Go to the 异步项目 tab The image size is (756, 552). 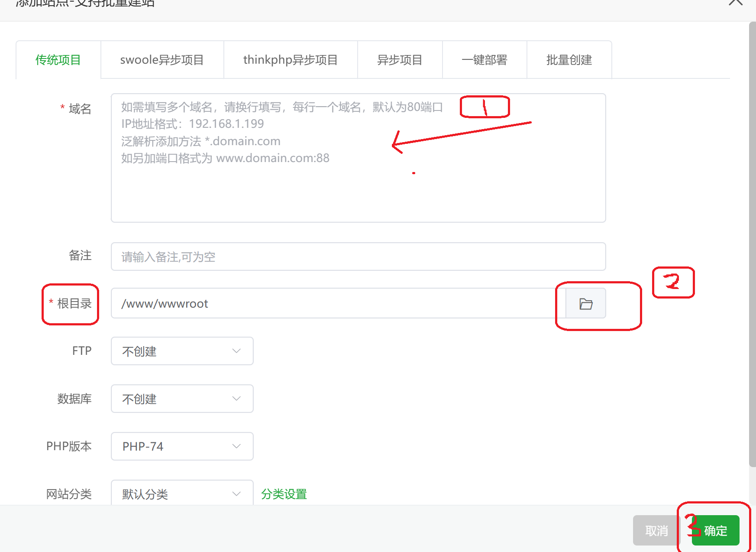click(400, 60)
